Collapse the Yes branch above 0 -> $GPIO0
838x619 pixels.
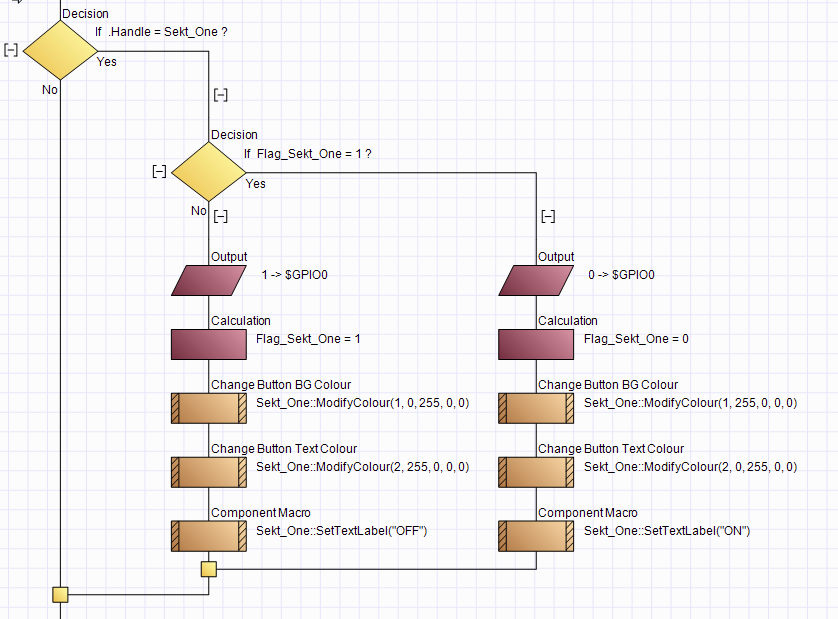(x=548, y=216)
